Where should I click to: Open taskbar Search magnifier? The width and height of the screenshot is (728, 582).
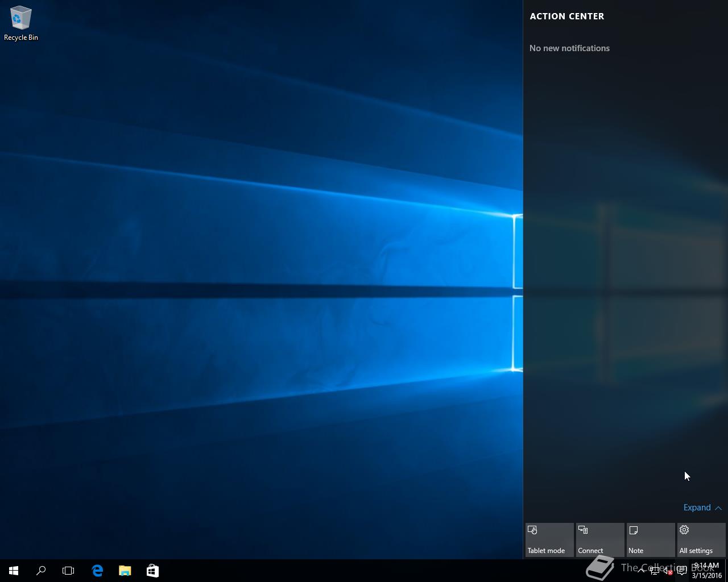click(x=41, y=571)
